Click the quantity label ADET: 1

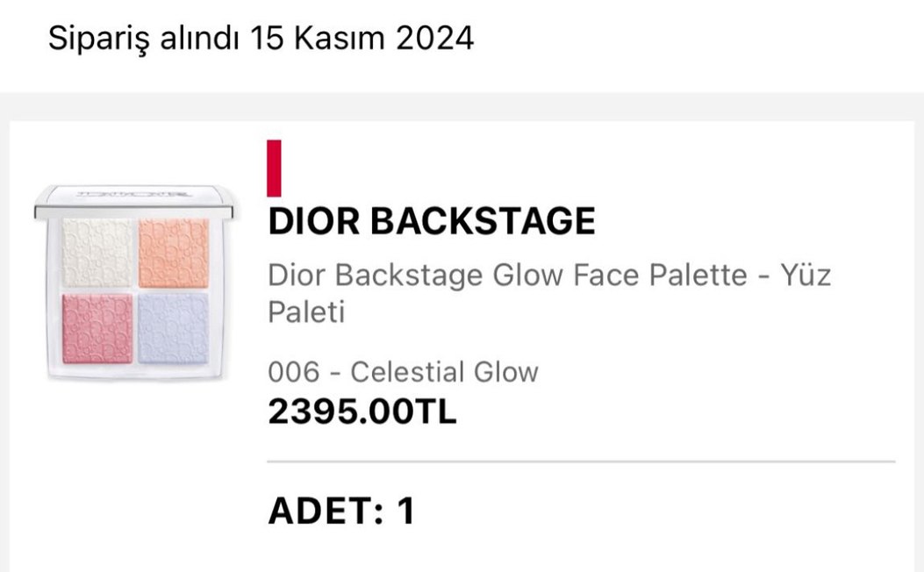pos(340,509)
